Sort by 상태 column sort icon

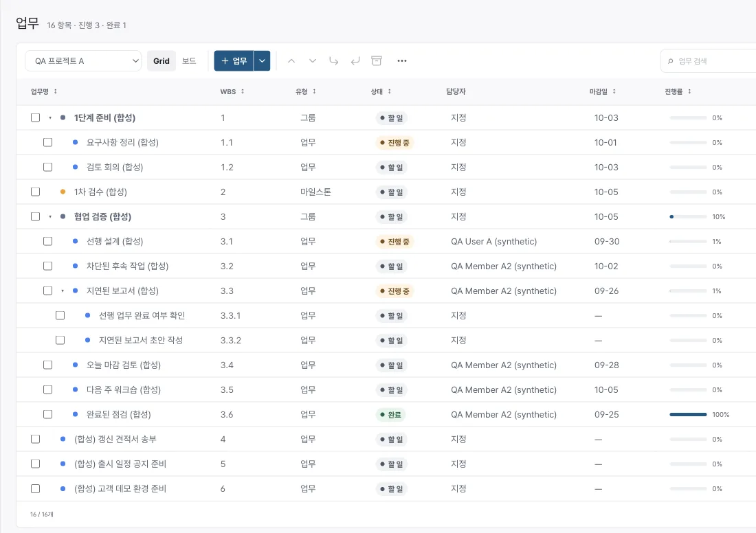pos(390,91)
